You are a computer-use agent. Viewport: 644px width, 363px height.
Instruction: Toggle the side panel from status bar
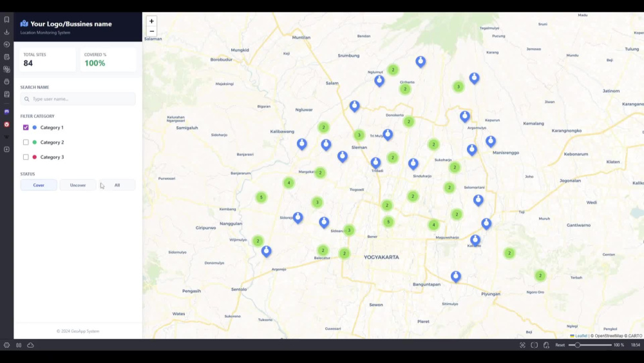(x=19, y=345)
